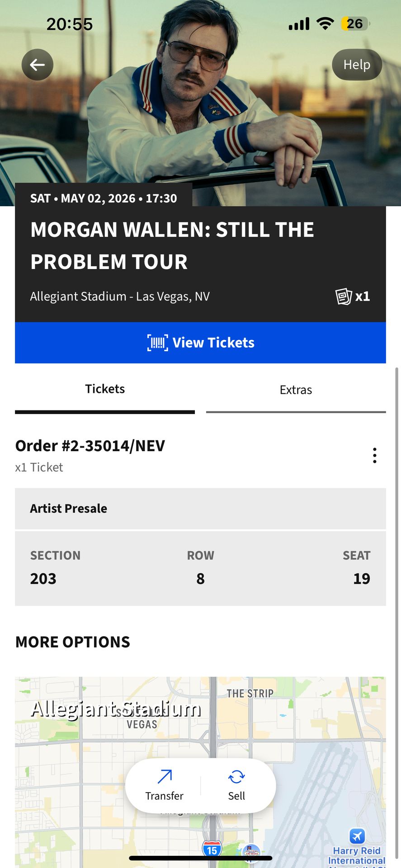This screenshot has height=868, width=401.
Task: Tap the battery indicator in status bar
Action: click(x=355, y=24)
